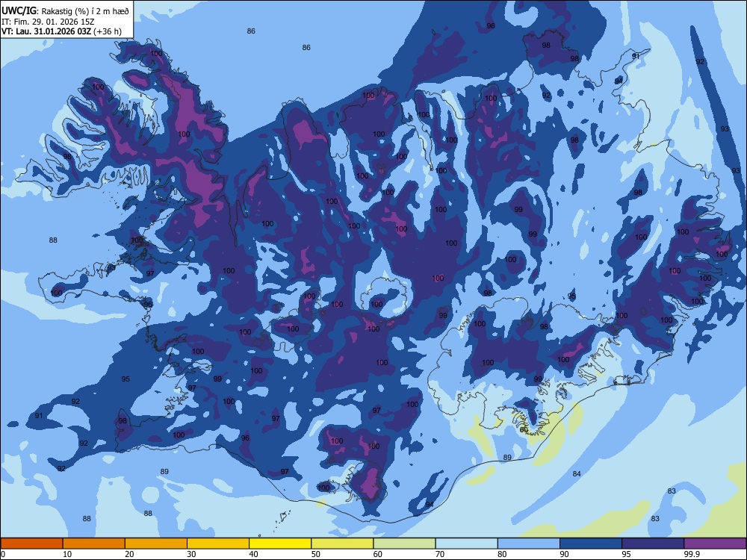This screenshot has height=560, width=747.
Task: Click the 80–90 sky blue legend swatch
Action: [529, 544]
